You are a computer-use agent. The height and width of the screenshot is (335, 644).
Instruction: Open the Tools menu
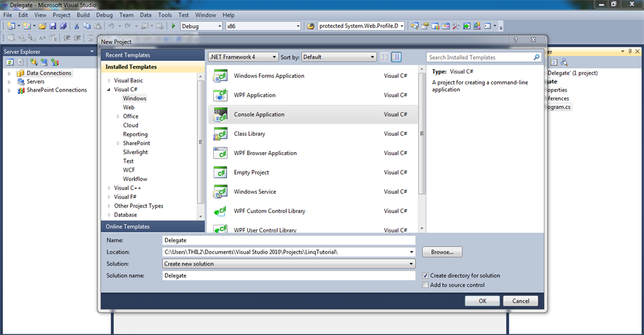pyautogui.click(x=165, y=15)
